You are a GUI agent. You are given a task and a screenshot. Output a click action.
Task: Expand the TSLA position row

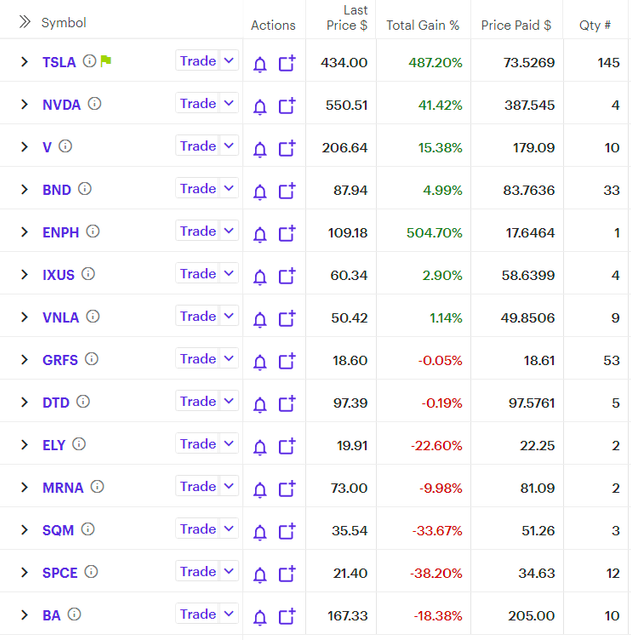pos(24,62)
